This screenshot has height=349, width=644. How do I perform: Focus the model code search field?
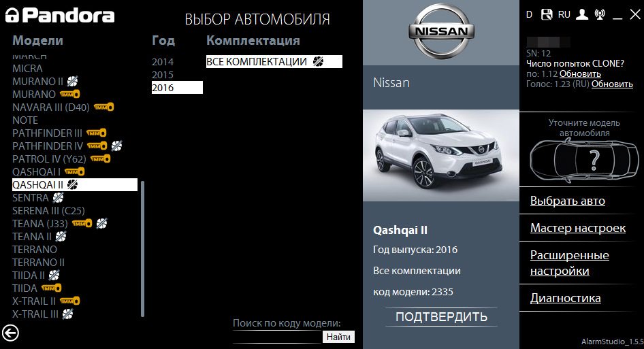277,337
